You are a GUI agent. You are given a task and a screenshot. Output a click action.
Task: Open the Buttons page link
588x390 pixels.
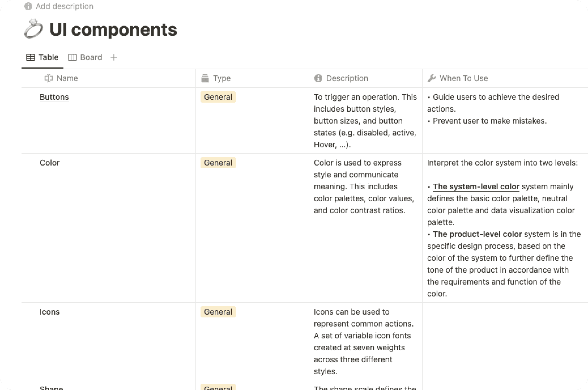pyautogui.click(x=54, y=97)
